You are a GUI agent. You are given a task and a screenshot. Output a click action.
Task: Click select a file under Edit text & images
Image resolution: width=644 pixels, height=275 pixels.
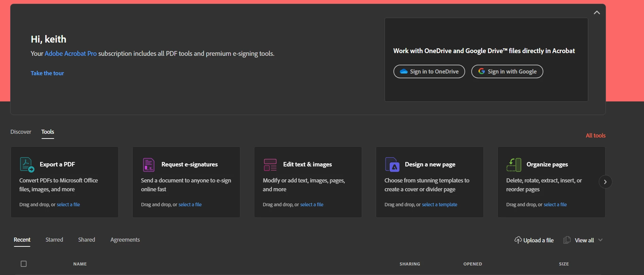312,205
